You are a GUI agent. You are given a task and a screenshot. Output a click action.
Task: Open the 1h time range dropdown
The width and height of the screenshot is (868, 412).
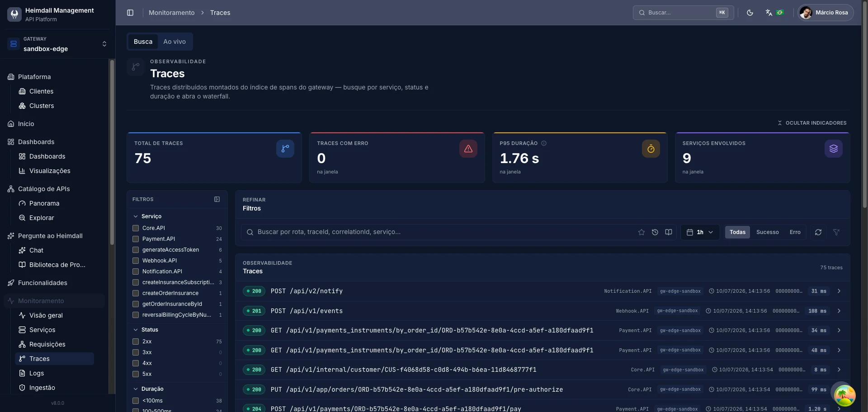tap(700, 232)
